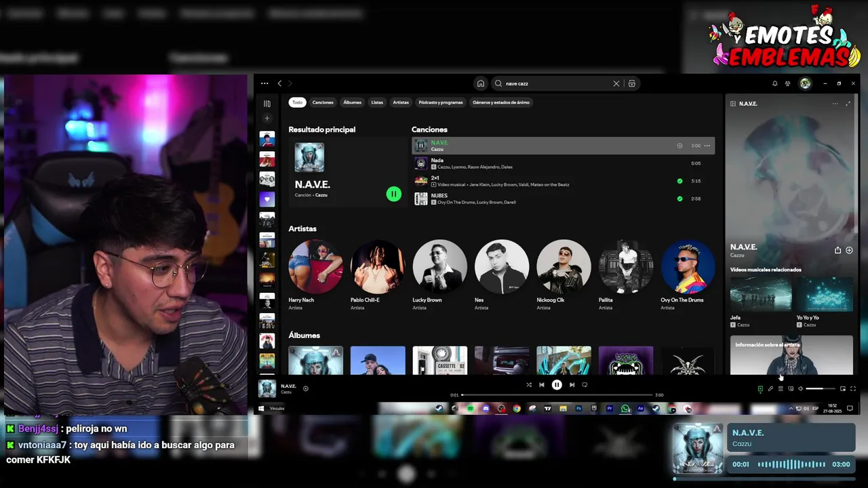The image size is (868, 488).
Task: Open Your Library sidebar icon
Action: coord(267,104)
